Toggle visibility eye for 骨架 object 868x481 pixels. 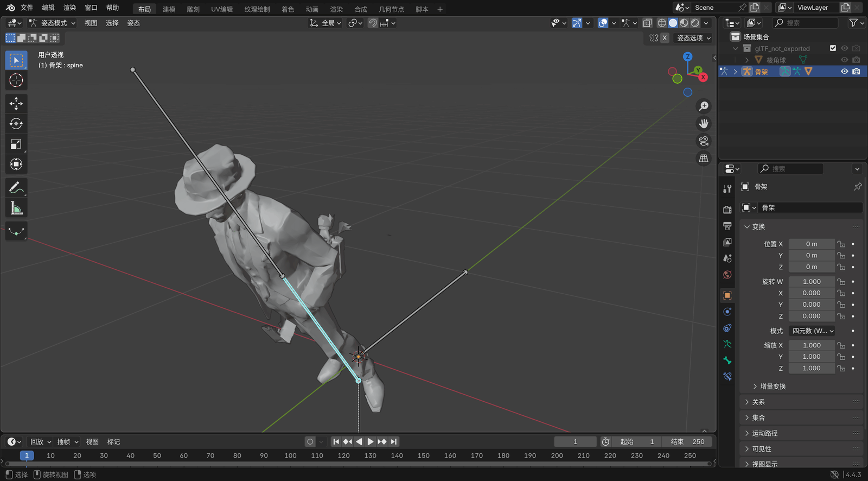point(845,72)
